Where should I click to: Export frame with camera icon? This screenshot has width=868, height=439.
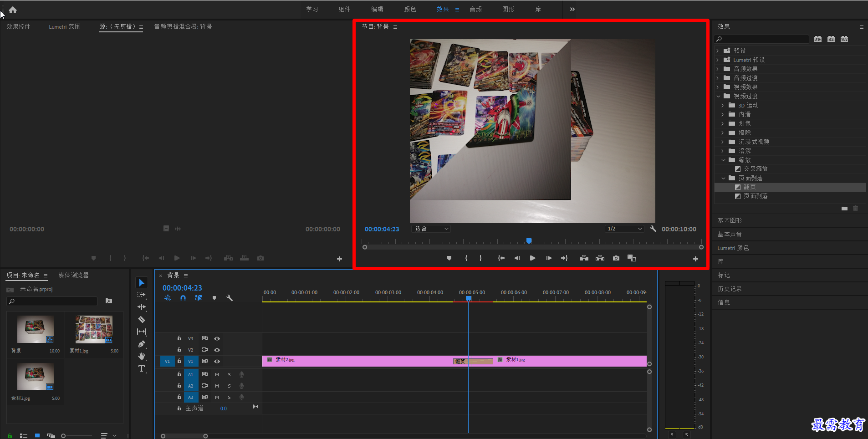[x=616, y=258]
